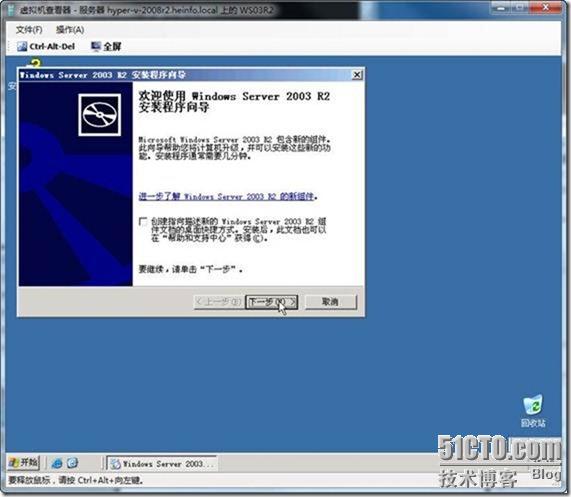
Task: Click the text 要继续,请单击"下一步"
Action: click(x=190, y=269)
